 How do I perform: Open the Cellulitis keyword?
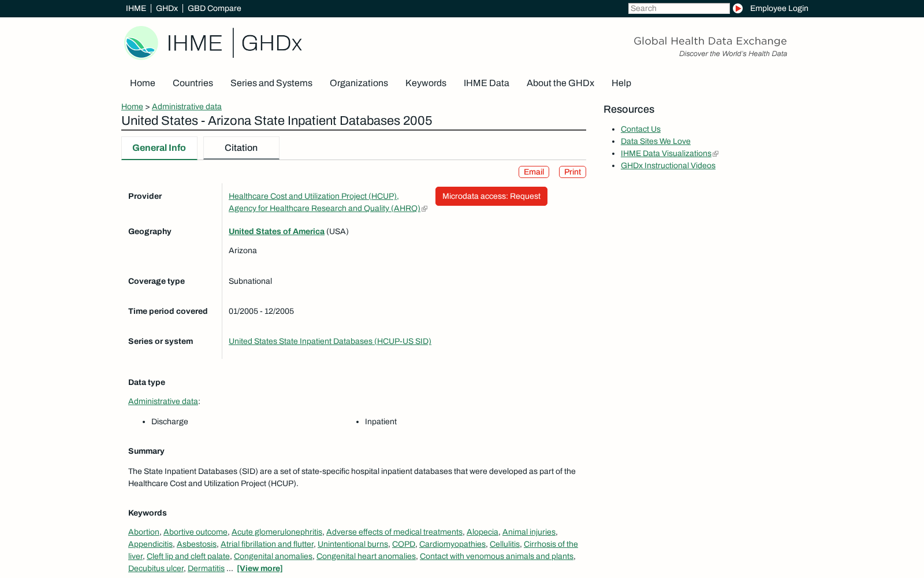click(x=505, y=544)
